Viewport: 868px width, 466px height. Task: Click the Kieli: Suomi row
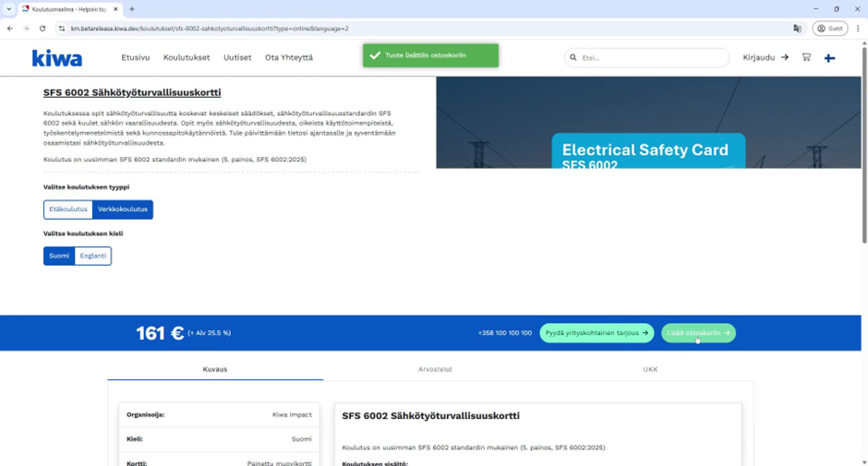pos(219,439)
